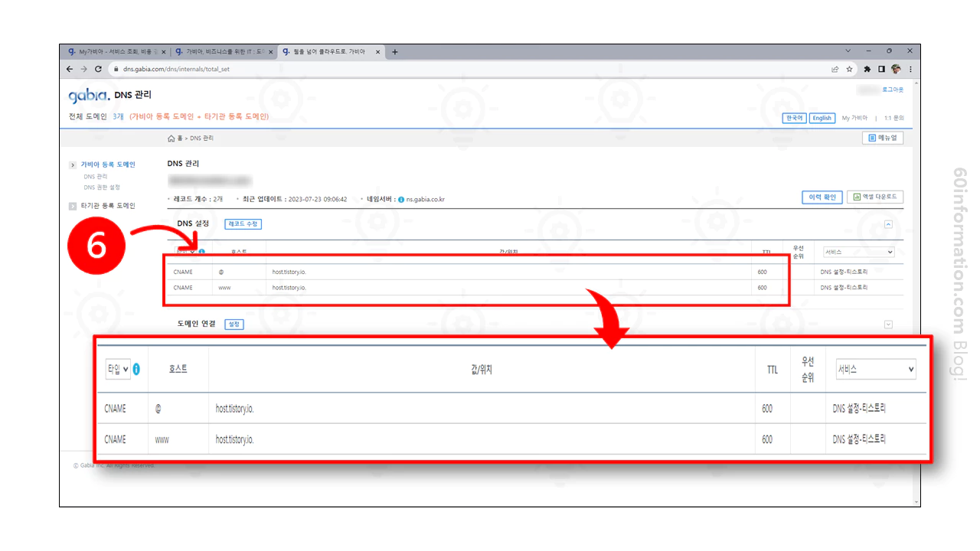This screenshot has height=551, width=980.
Task: Open the My 가비아 link
Action: click(854, 118)
